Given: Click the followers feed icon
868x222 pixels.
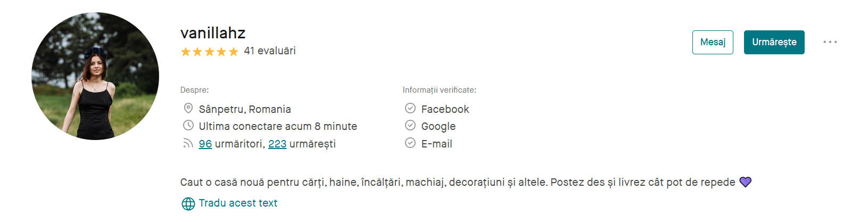Looking at the screenshot, I should [x=188, y=143].
